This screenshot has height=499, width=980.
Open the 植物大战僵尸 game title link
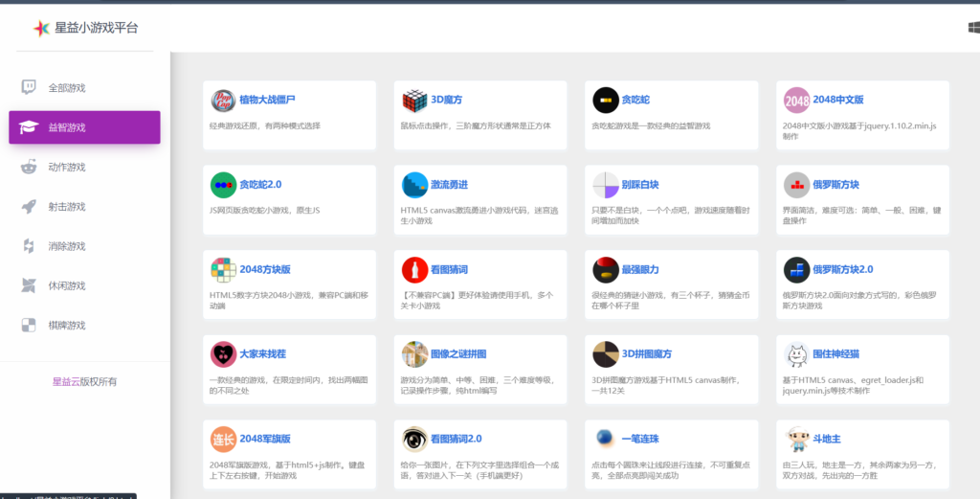pyautogui.click(x=268, y=100)
